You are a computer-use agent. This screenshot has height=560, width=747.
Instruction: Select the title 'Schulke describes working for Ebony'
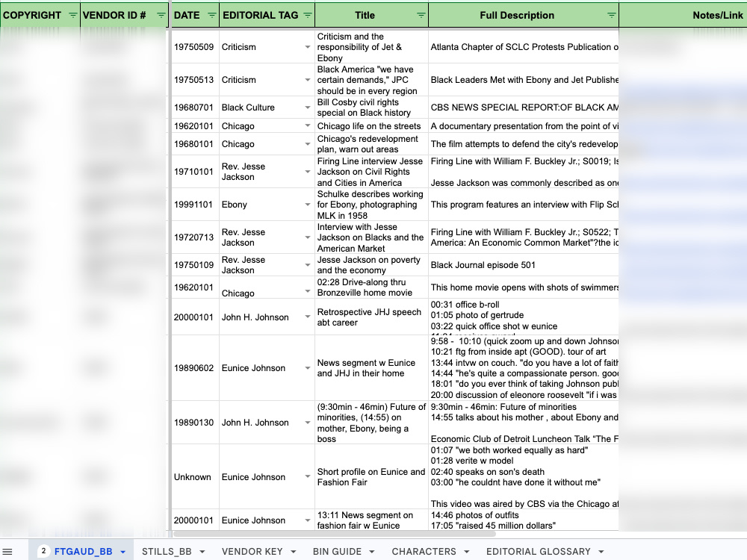coord(371,205)
